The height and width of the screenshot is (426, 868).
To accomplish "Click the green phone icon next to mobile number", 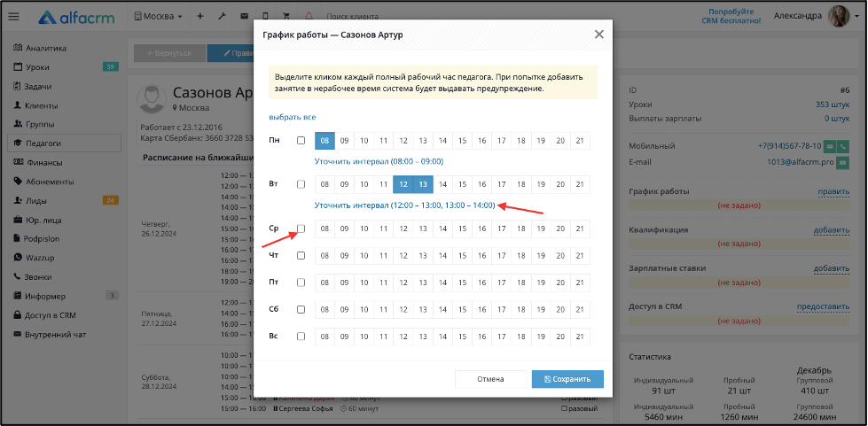I will coord(843,146).
